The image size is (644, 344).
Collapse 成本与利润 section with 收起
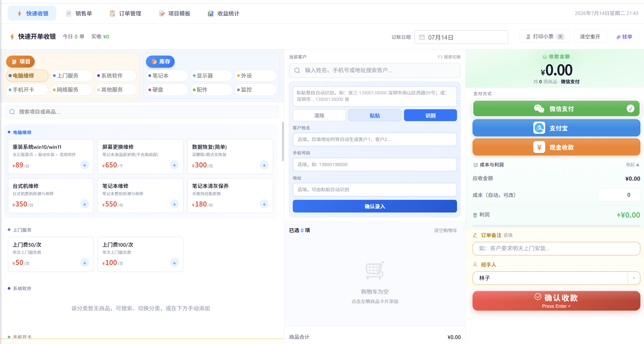[x=633, y=165]
